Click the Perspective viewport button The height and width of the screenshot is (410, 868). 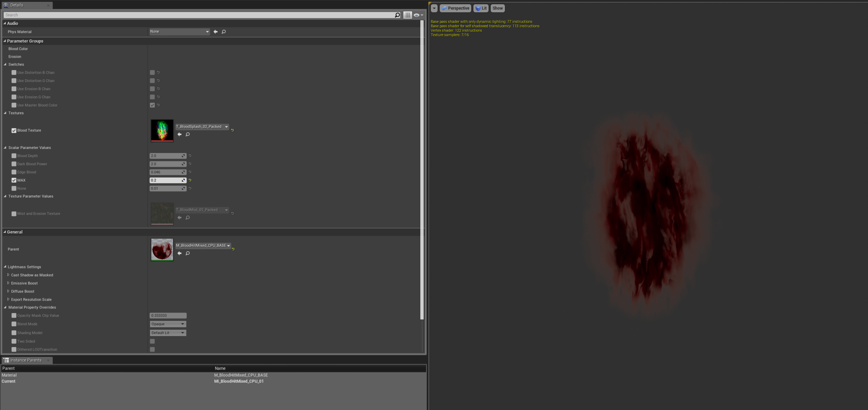pyautogui.click(x=455, y=8)
